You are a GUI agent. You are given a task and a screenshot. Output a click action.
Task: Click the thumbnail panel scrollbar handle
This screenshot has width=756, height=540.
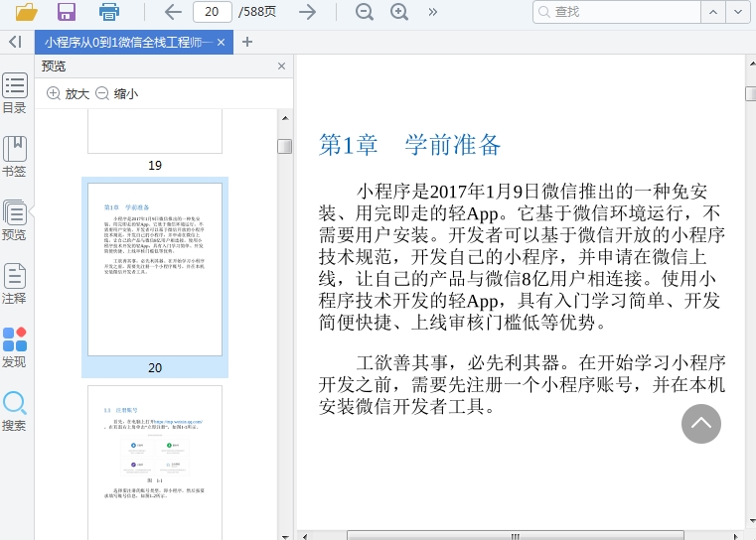285,147
